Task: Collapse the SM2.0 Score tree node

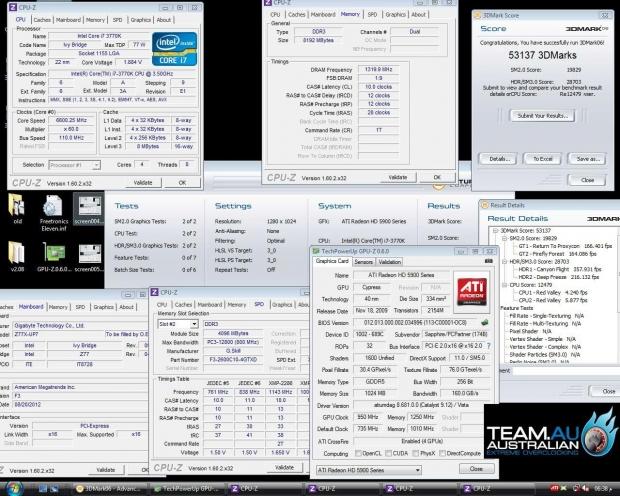Action: pos(505,239)
